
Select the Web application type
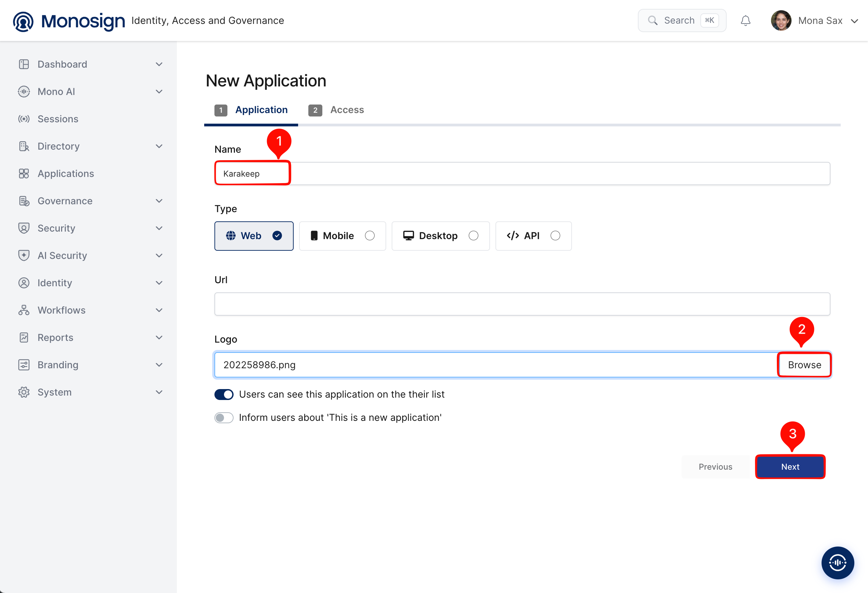click(x=254, y=236)
